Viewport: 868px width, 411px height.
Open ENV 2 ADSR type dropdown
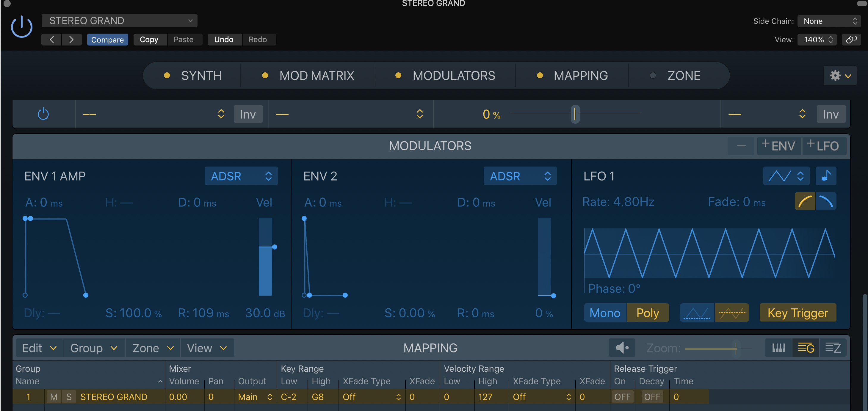point(520,176)
